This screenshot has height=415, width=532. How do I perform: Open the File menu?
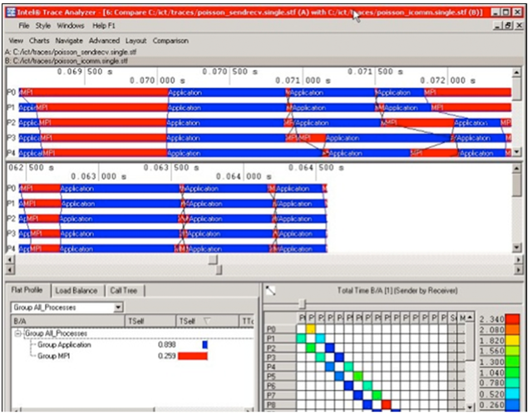click(24, 26)
